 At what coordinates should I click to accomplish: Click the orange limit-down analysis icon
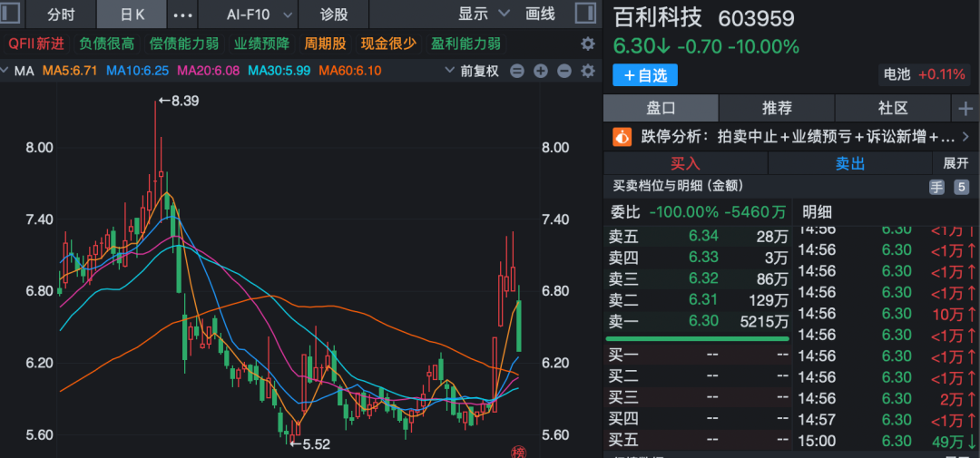(x=622, y=137)
